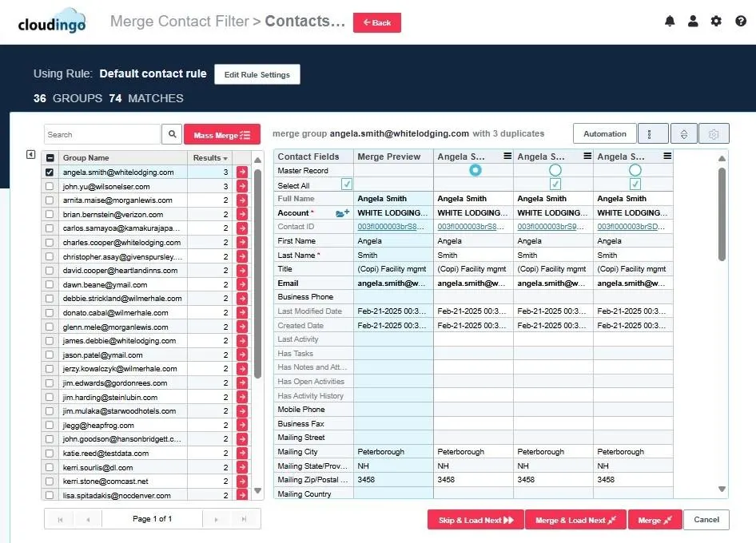Focus the group Search input field
Screen dimensions: 756x543
click(x=101, y=135)
